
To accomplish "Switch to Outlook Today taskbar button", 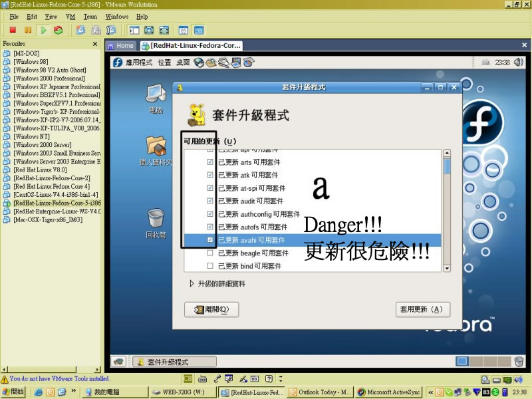I will [x=320, y=392].
